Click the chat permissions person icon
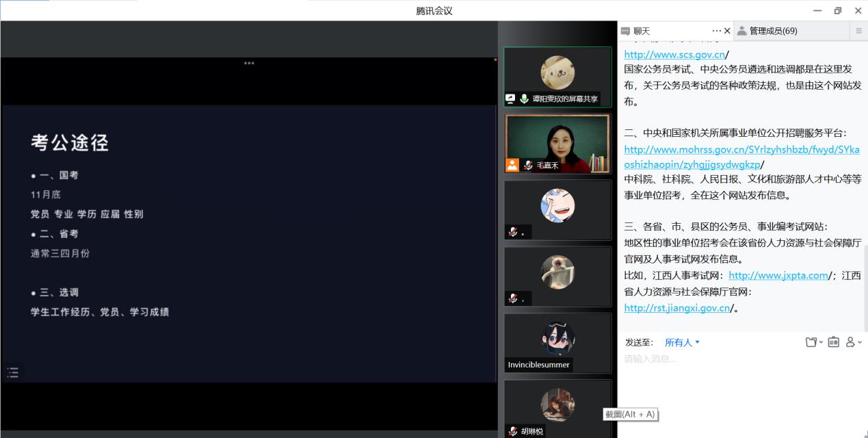This screenshot has height=438, width=868. [x=852, y=342]
